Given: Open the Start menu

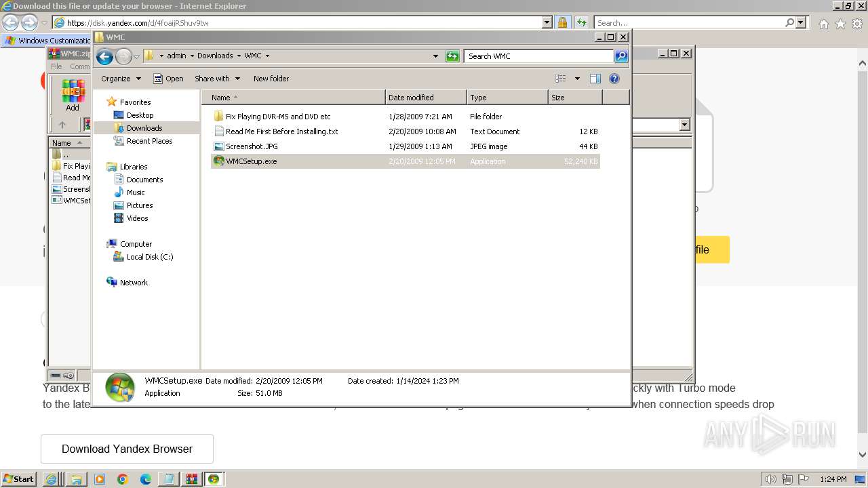Looking at the screenshot, I should (18, 479).
